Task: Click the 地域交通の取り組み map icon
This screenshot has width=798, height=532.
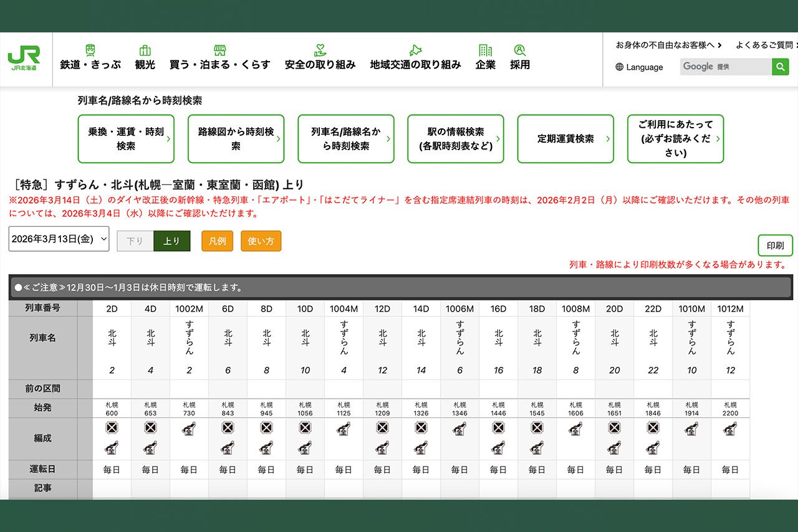Action: tap(415, 49)
